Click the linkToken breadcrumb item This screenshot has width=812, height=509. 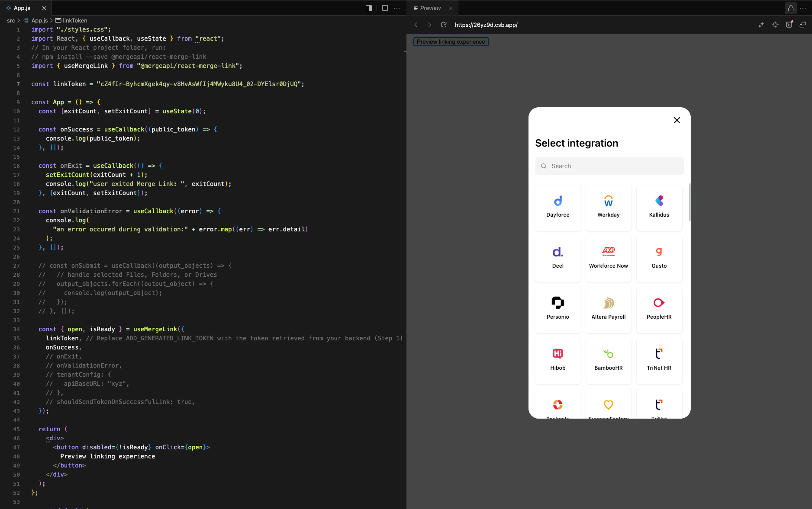74,20
